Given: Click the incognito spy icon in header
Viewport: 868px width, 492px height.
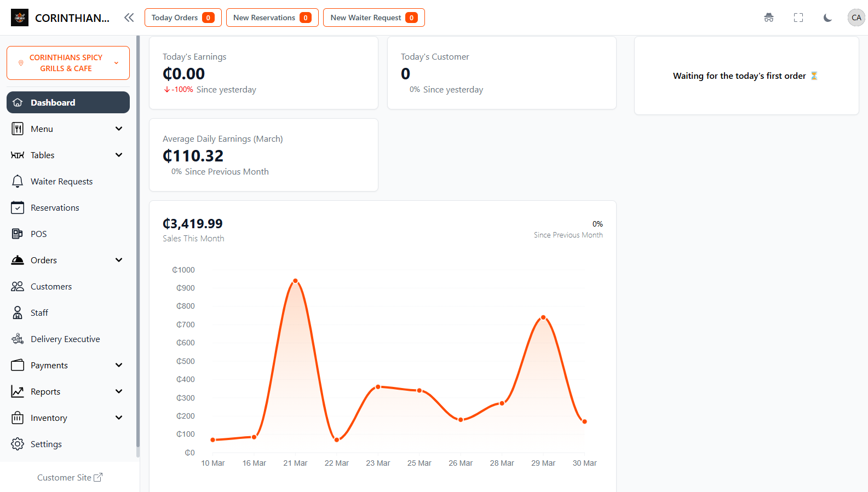Looking at the screenshot, I should [769, 18].
